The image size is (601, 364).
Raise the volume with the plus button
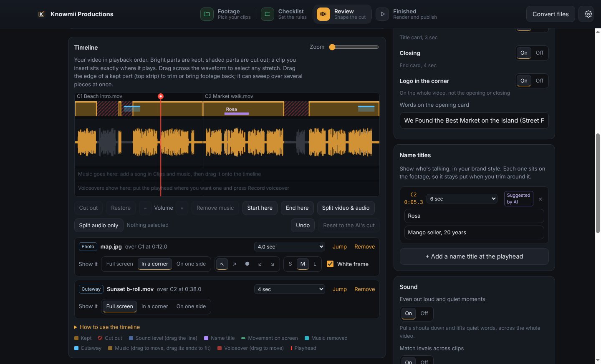tap(182, 208)
